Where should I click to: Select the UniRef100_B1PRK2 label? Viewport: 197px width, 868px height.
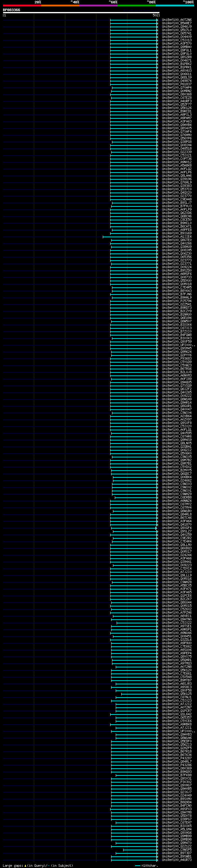point(177,64)
